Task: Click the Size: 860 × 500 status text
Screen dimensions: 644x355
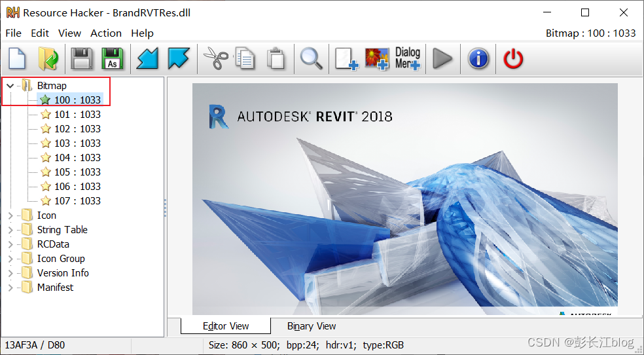Action: [306, 345]
